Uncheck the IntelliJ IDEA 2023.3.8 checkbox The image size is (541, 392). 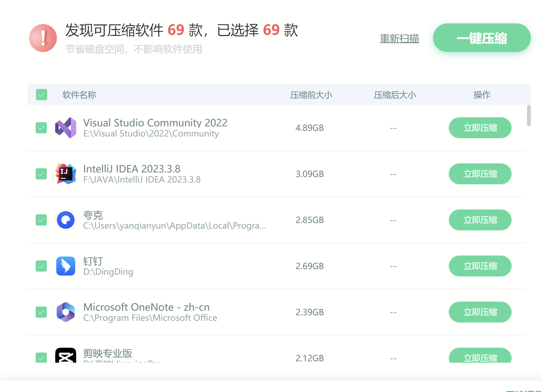41,174
